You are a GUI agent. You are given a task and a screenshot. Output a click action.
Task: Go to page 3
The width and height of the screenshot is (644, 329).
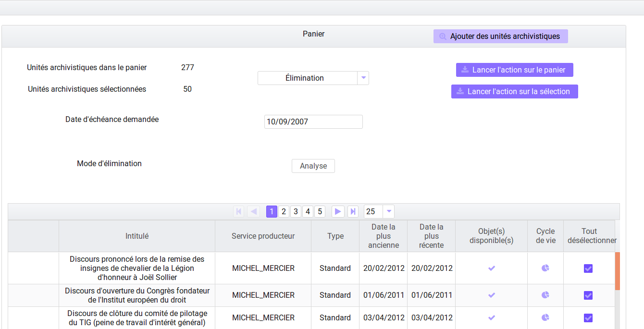click(296, 211)
